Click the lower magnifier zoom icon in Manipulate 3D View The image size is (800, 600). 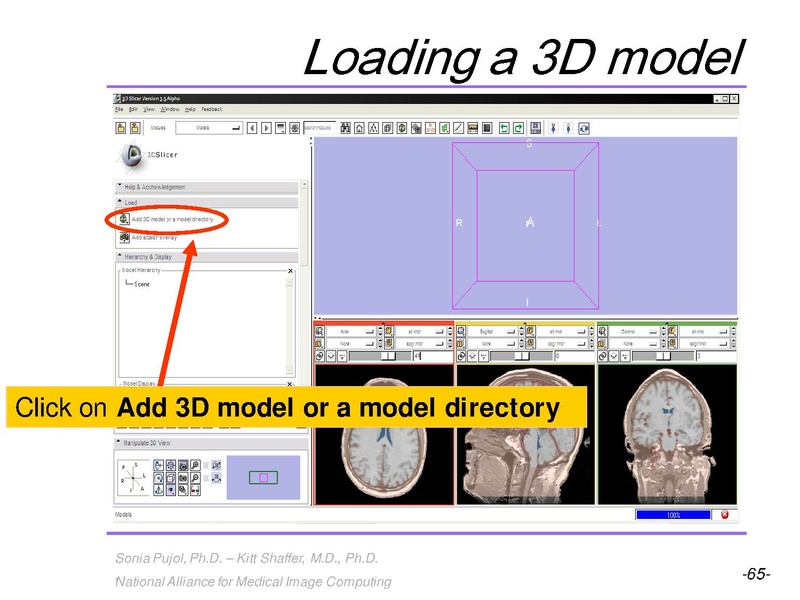click(195, 478)
